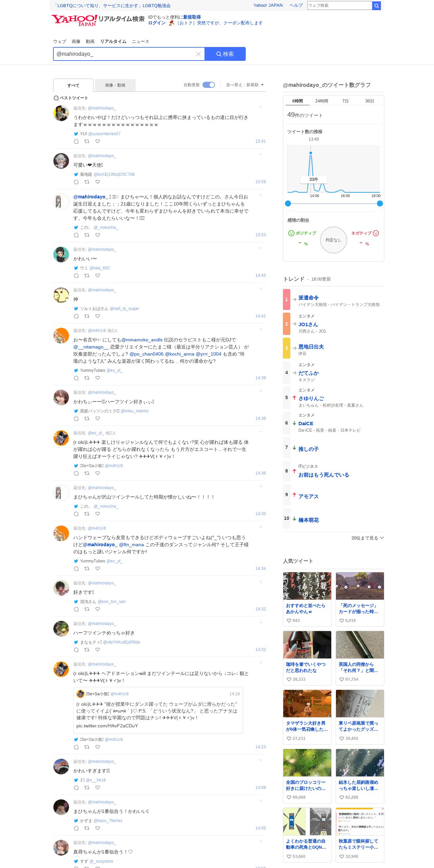Like the tweet by 混沌さん @kon_ton_san
Image resolution: width=434 pixels, height=868 pixels.
pos(98,609)
